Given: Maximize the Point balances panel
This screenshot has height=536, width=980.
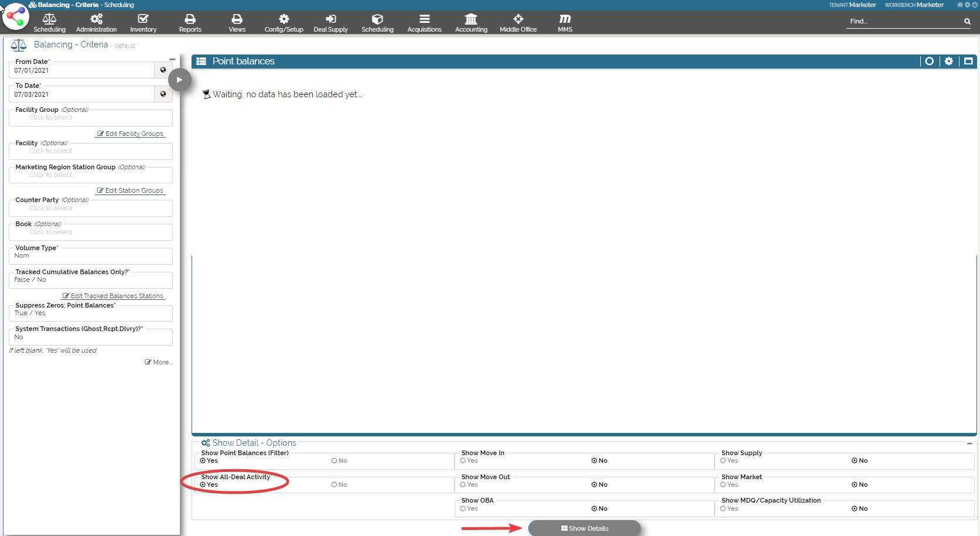Looking at the screenshot, I should 968,61.
